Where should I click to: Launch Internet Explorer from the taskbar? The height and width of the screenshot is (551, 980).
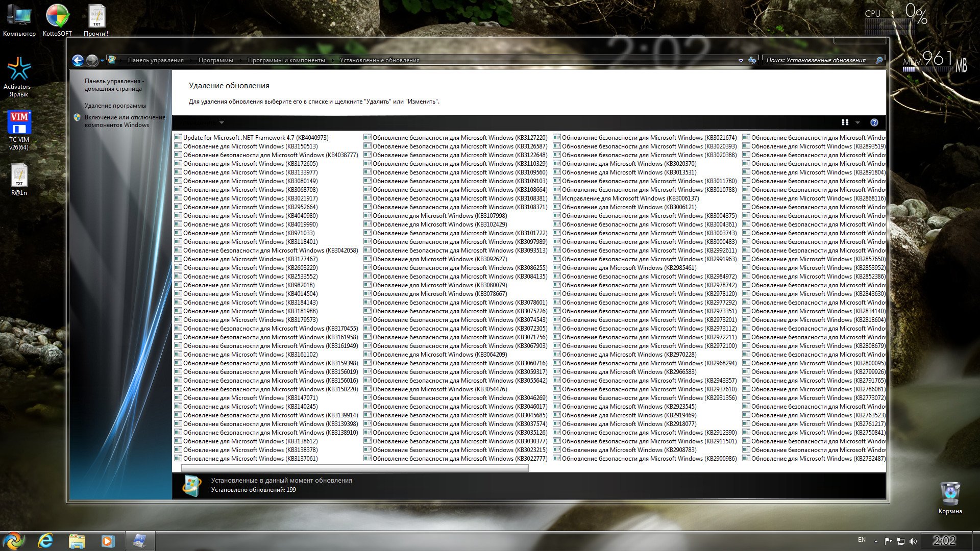click(x=45, y=541)
